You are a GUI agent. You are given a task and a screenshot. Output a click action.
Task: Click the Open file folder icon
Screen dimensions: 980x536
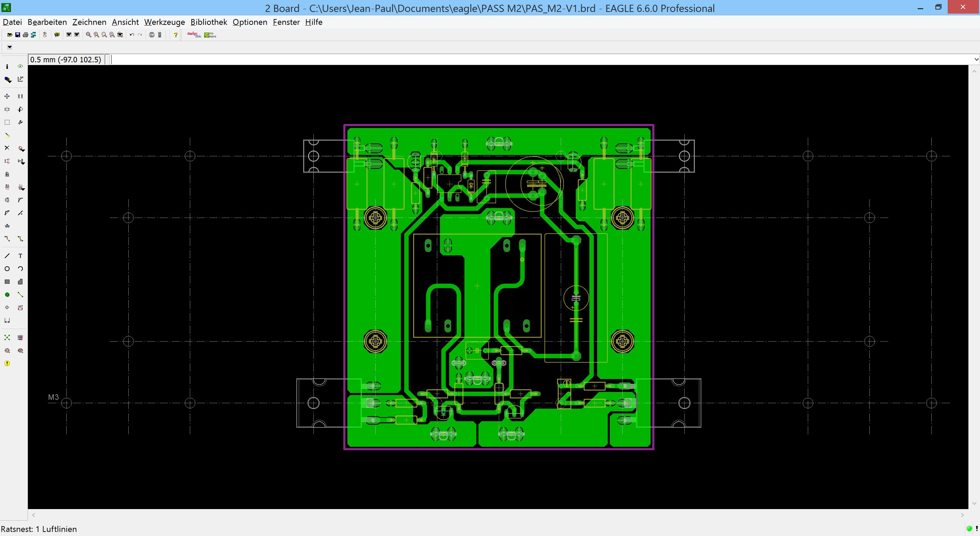pos(10,35)
